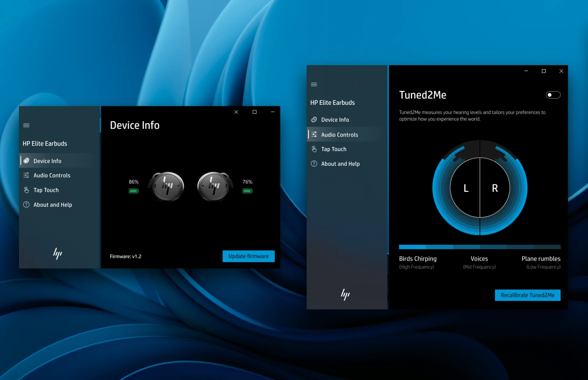
Task: Click Audio Controls sliders icon in left window sidebar
Action: point(26,175)
